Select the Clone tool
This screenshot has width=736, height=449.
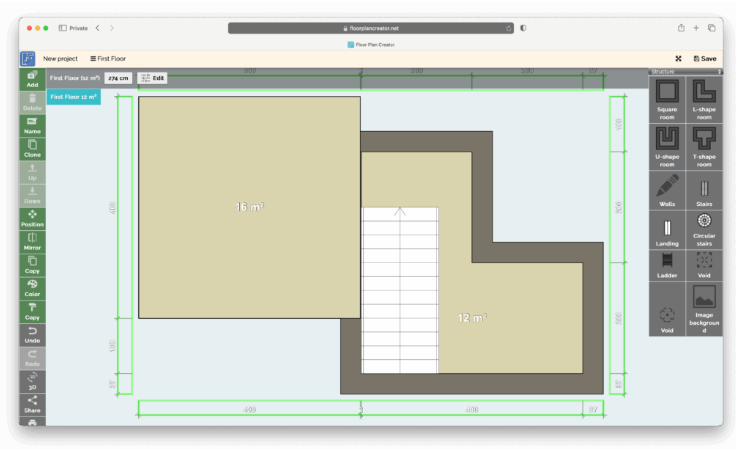tap(32, 149)
